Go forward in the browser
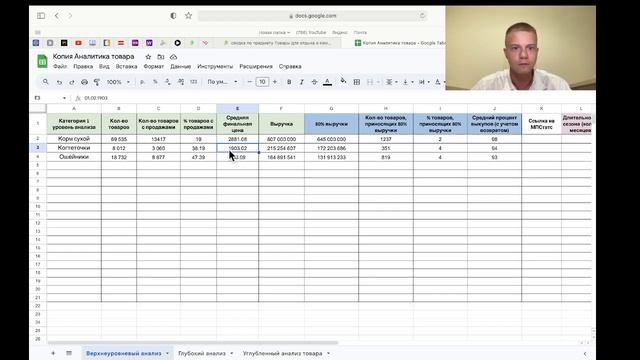This screenshot has width=640, height=360. coord(70,16)
